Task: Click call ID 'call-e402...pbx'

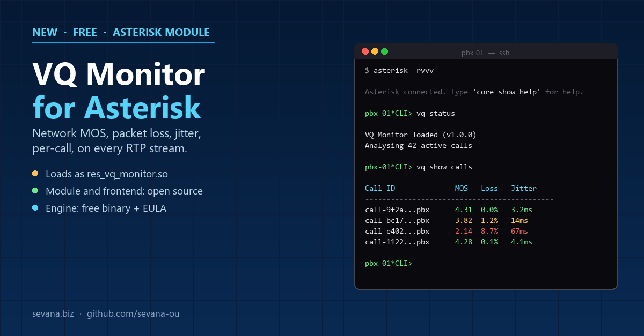Action: [x=397, y=231]
